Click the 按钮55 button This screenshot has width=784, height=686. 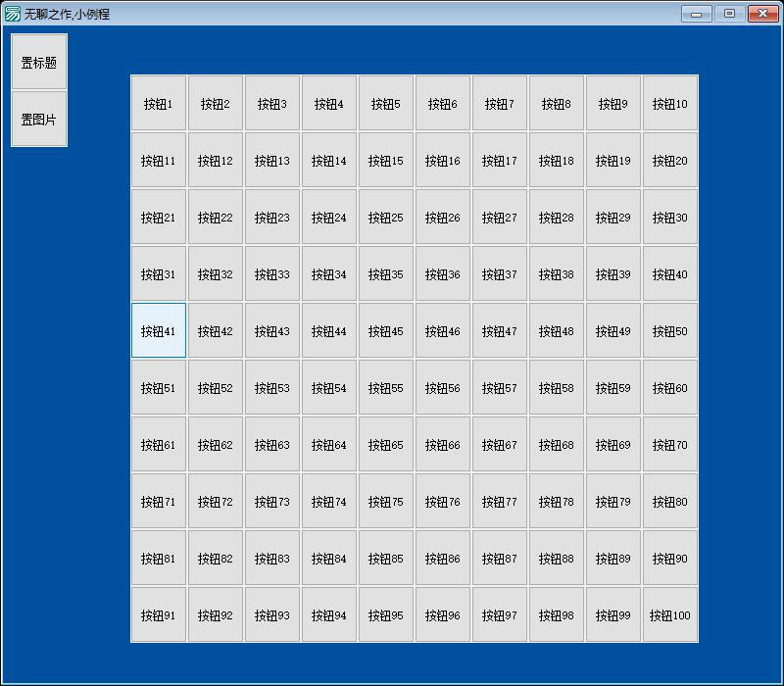click(x=386, y=388)
